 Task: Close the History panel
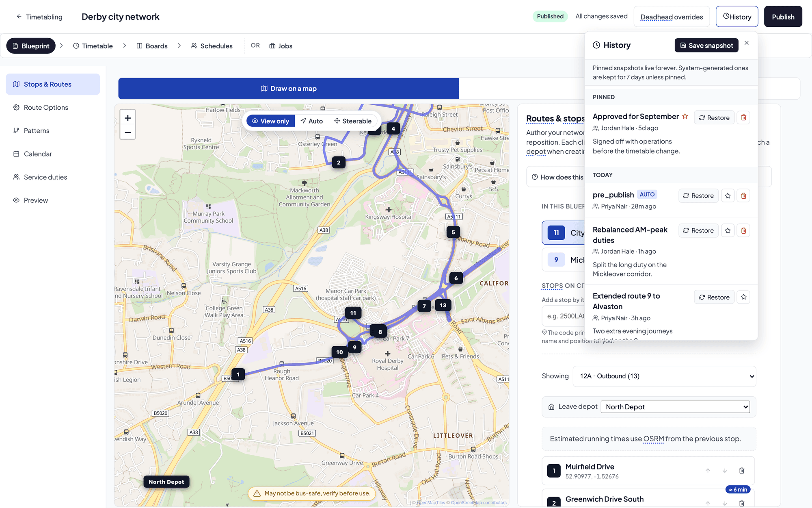coord(747,43)
